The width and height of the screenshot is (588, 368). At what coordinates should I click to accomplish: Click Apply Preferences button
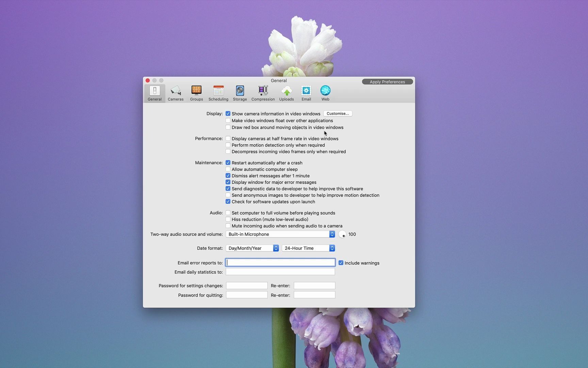tap(387, 82)
